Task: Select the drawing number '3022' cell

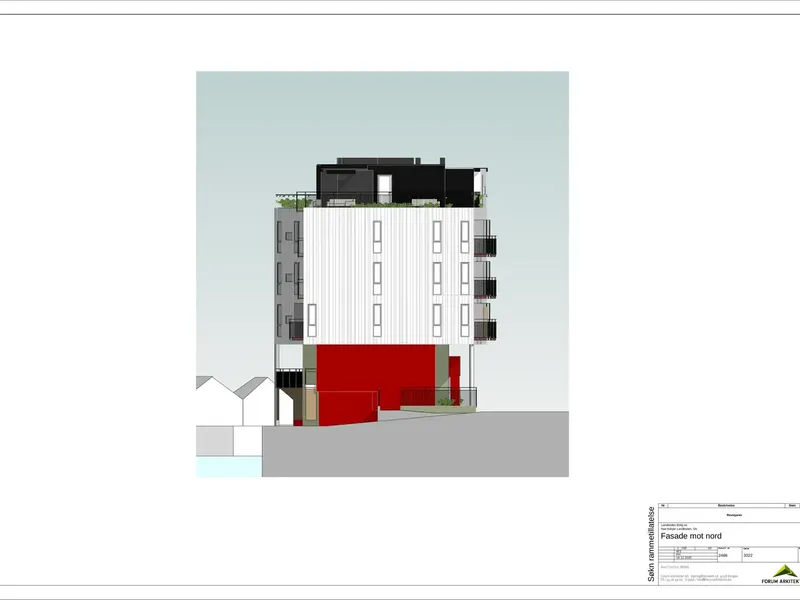Action: [769, 555]
